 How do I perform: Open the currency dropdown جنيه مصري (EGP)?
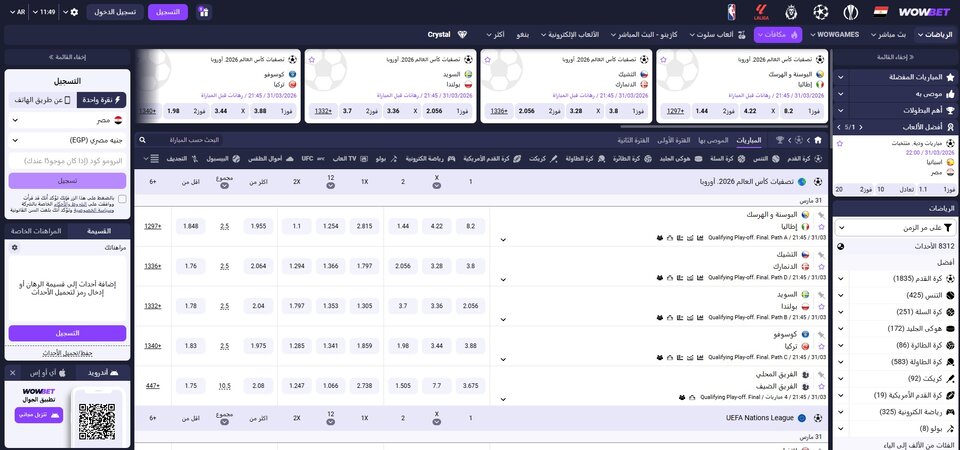(67, 141)
